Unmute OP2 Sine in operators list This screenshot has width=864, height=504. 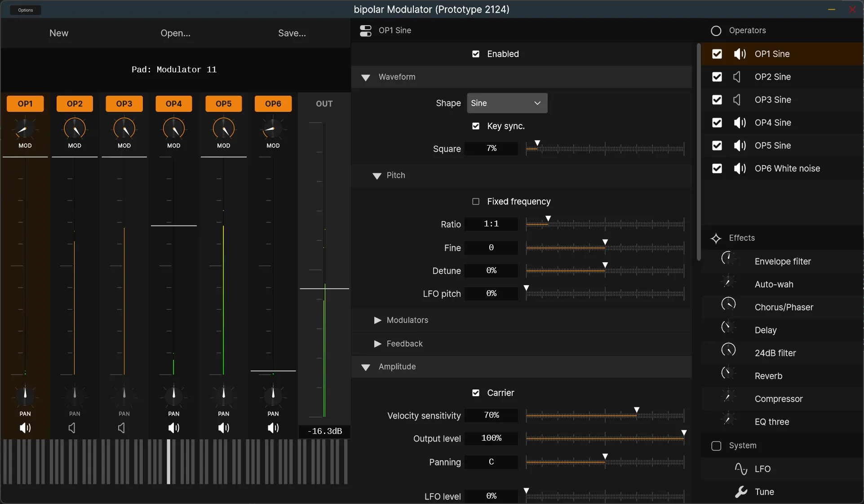[x=737, y=77]
